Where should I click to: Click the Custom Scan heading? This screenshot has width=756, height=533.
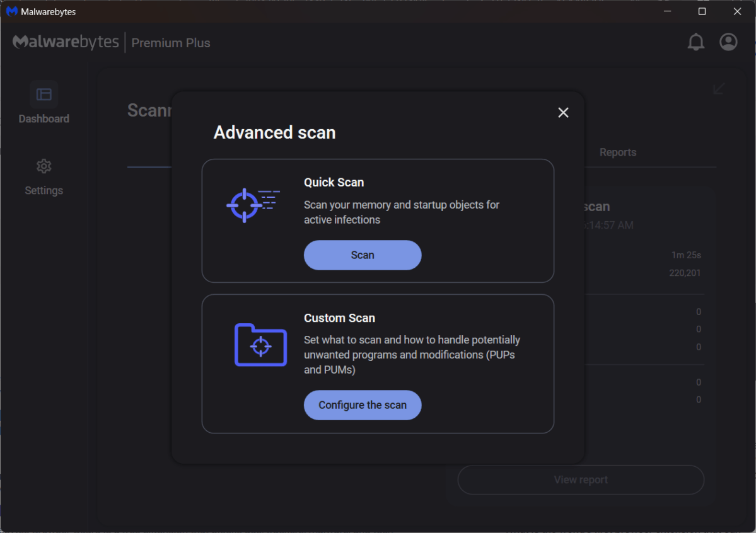[x=339, y=318]
